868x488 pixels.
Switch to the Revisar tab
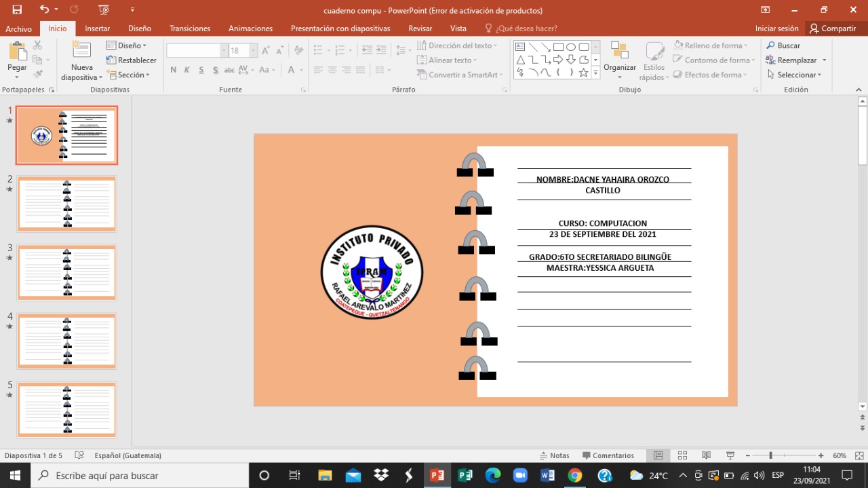click(x=420, y=29)
